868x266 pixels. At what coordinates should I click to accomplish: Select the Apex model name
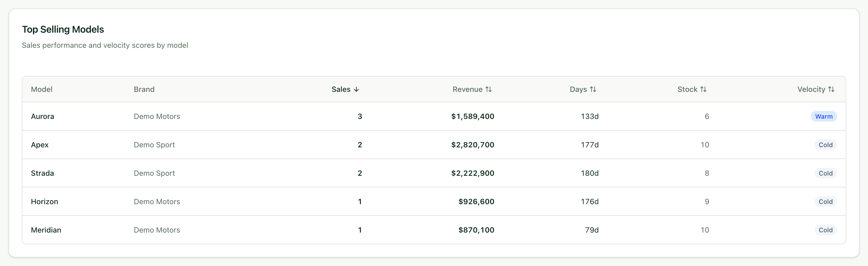coord(40,145)
